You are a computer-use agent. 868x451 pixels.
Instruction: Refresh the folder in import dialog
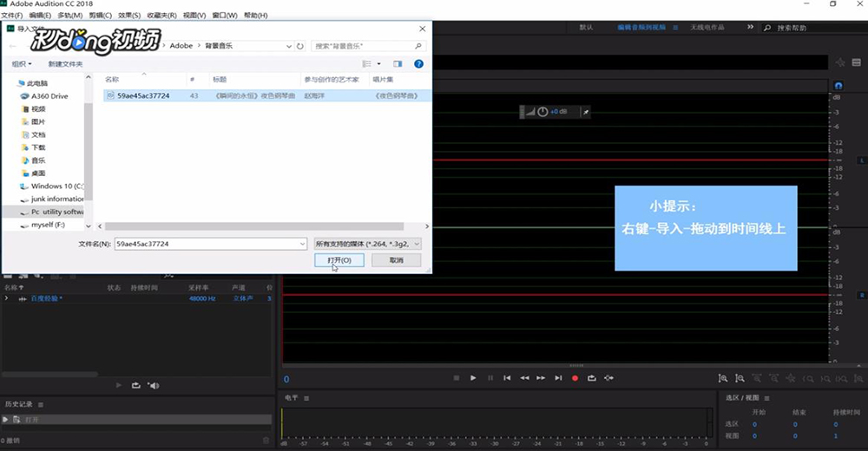(x=300, y=46)
